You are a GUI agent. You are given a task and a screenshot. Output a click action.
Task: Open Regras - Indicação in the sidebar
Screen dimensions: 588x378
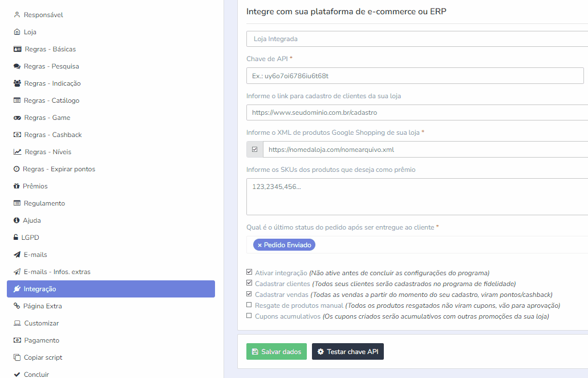tap(111, 83)
